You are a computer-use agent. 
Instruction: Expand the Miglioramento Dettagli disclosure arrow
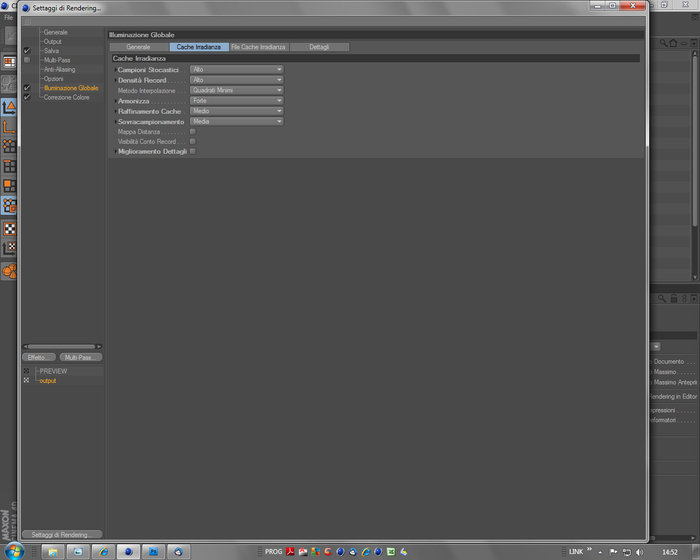[x=116, y=151]
